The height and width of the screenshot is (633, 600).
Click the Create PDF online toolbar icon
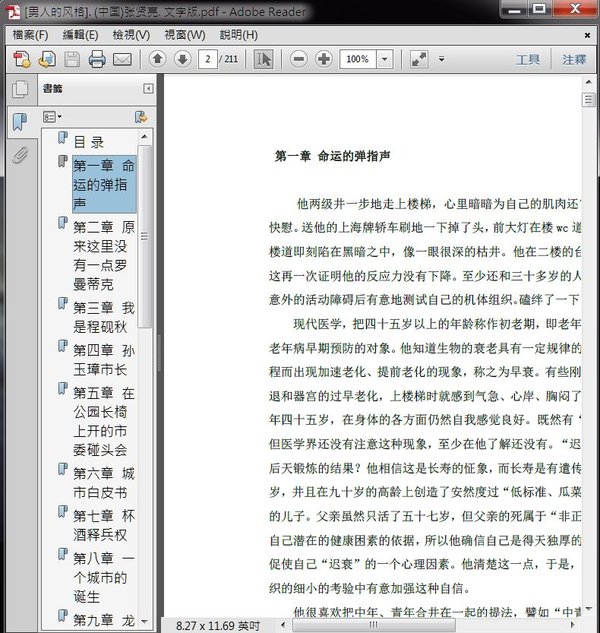tap(22, 59)
